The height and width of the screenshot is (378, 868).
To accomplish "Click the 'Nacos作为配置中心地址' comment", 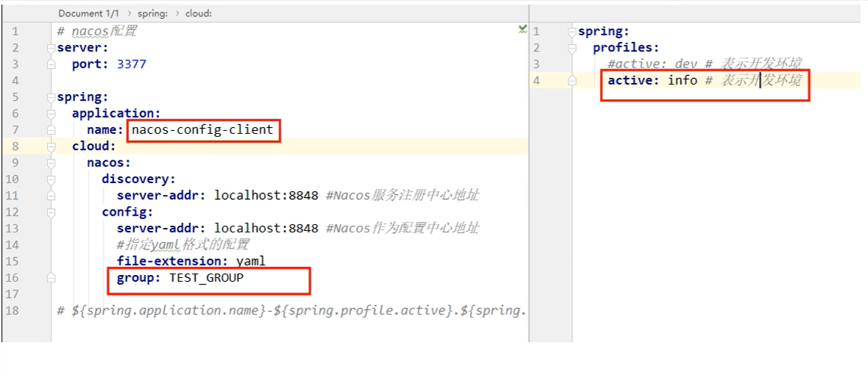I will (403, 228).
